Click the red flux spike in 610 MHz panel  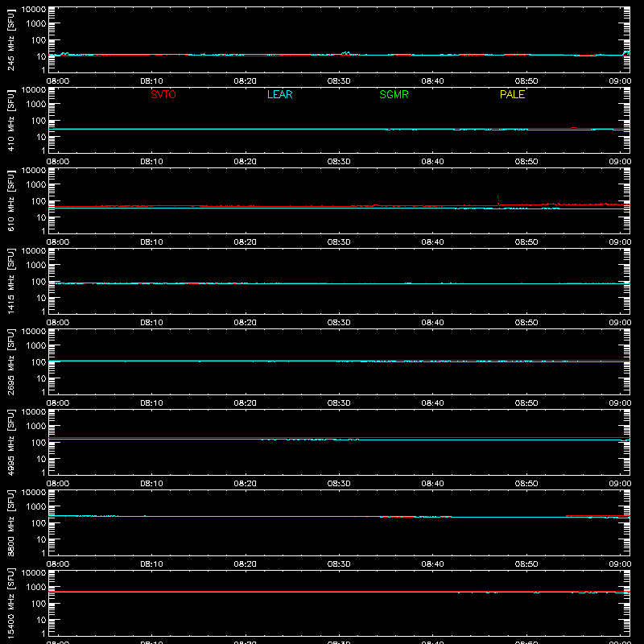point(498,200)
